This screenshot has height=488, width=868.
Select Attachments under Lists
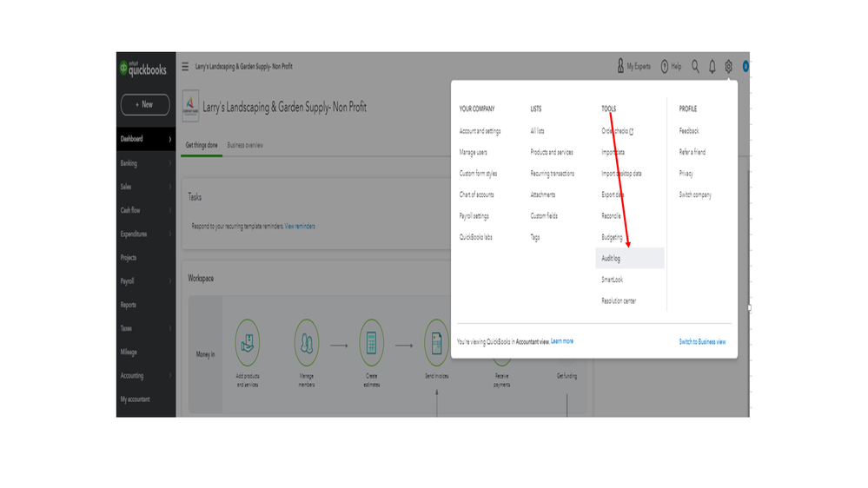coord(542,195)
